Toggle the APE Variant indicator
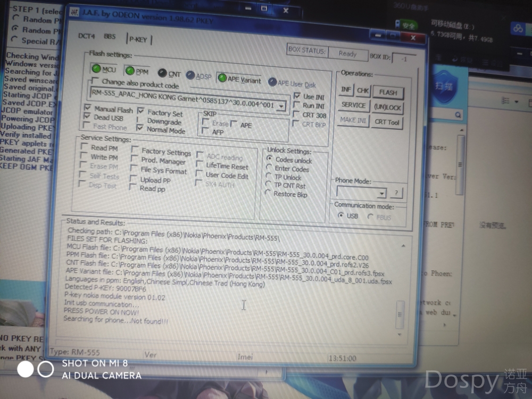 [x=222, y=78]
